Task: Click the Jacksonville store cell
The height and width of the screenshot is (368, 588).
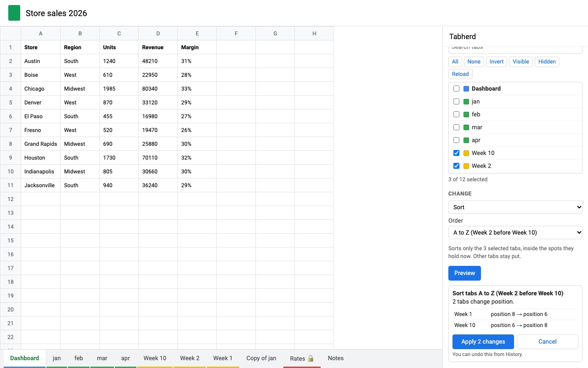Action: [x=41, y=185]
